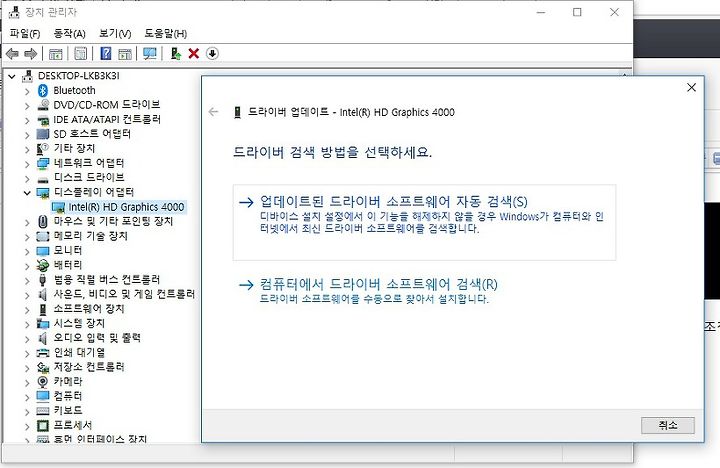This screenshot has height=468, width=720.
Task: Open the 보기(V) menu
Action: (115, 34)
